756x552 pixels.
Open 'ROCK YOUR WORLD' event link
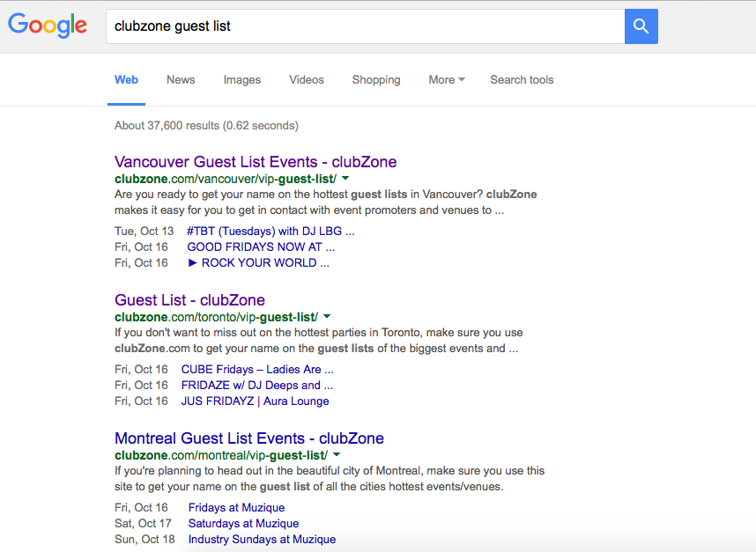click(258, 263)
